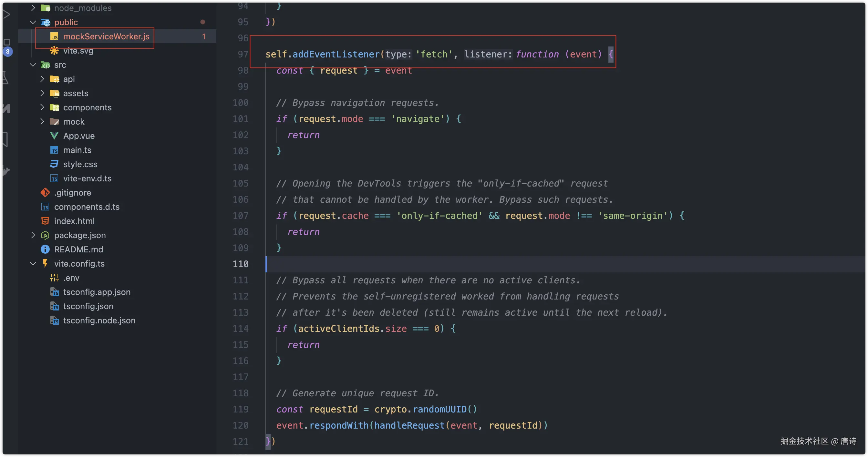Click the lightning icon beside vite.config.ts
Viewport: 868px width, 457px height.
pos(45,263)
